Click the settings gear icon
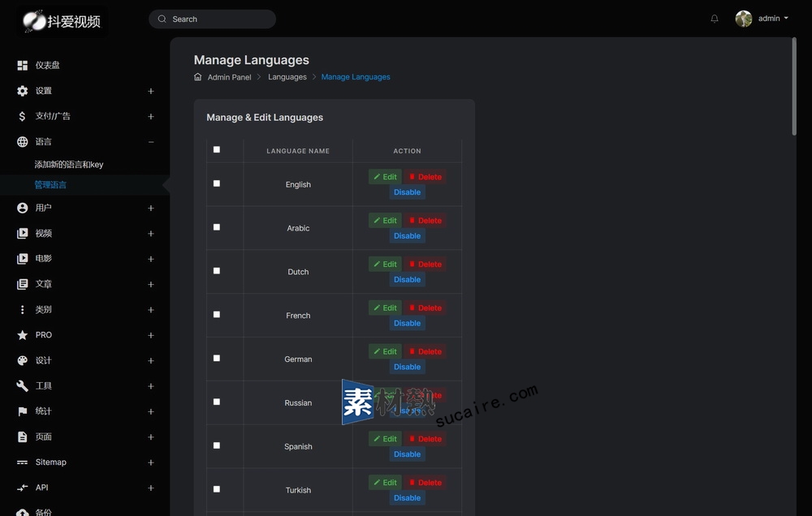This screenshot has height=516, width=812. pos(22,91)
